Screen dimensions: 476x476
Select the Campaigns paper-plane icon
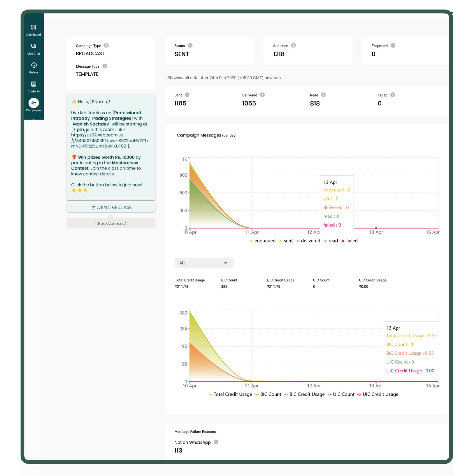point(34,103)
